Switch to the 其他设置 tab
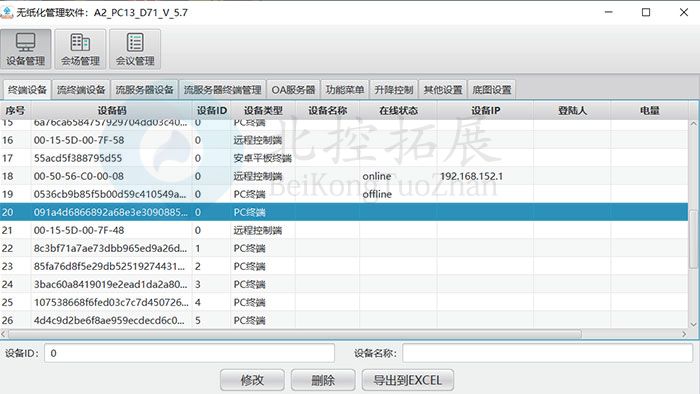Viewport: 700px width, 394px height. [x=443, y=90]
